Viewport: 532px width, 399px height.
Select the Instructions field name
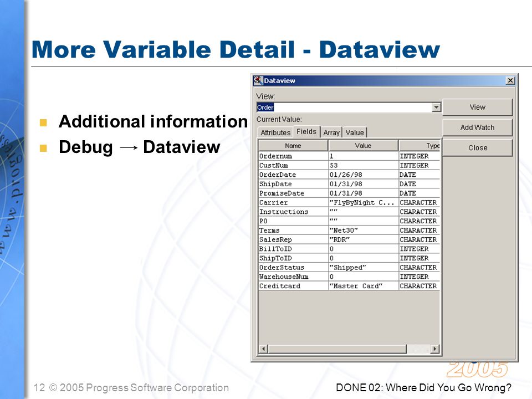coord(284,212)
